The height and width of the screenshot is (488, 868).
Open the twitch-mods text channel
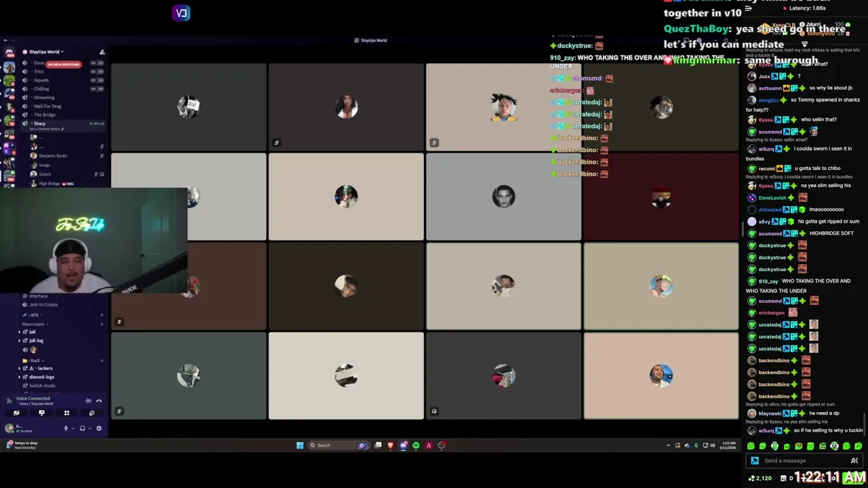(42, 386)
